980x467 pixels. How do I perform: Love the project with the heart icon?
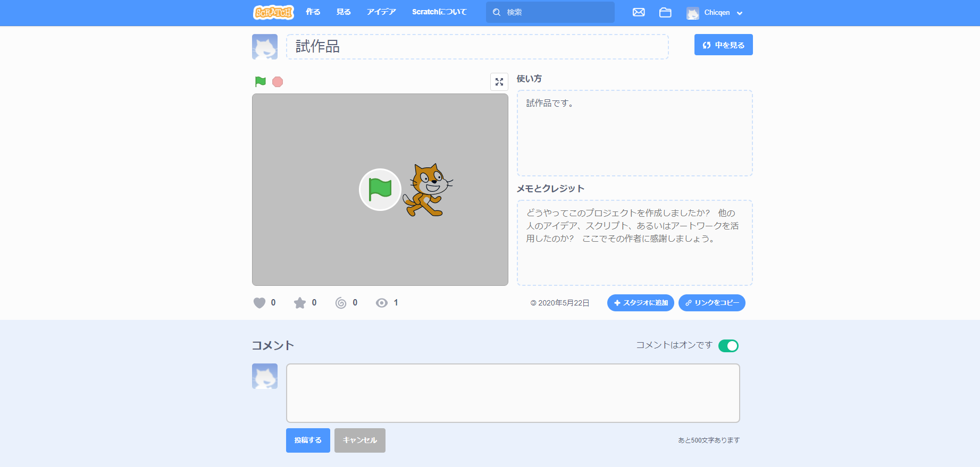(x=259, y=303)
